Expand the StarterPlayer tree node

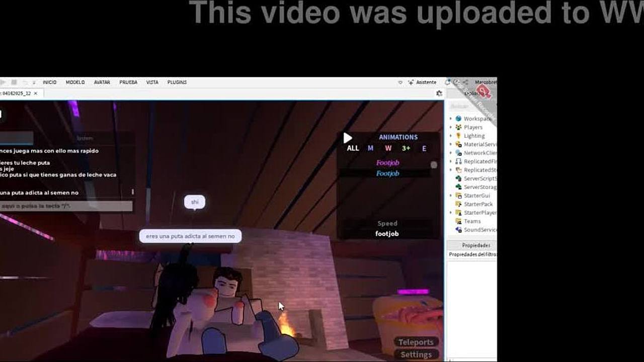[x=451, y=213]
